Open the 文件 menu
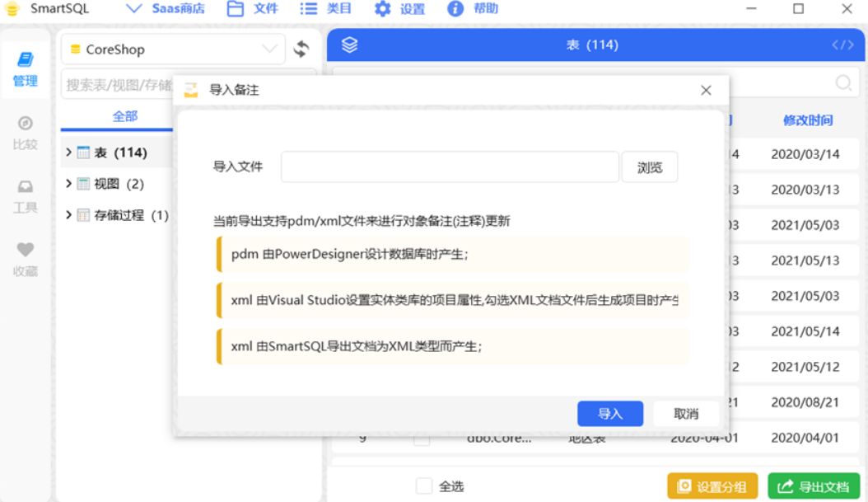The width and height of the screenshot is (868, 502). [253, 9]
